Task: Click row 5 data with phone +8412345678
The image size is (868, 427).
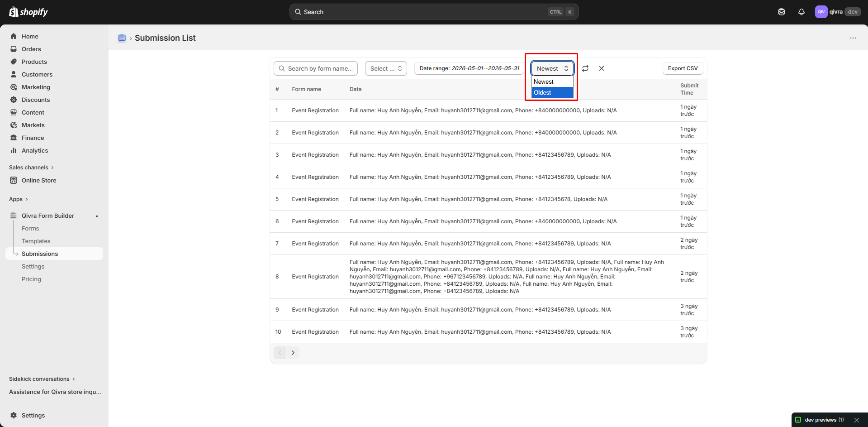Action: [478, 199]
